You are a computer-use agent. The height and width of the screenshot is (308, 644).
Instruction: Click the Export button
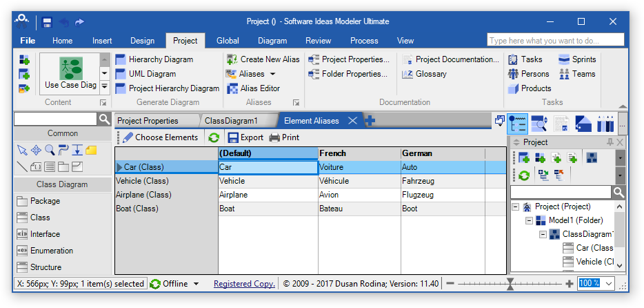click(x=245, y=137)
